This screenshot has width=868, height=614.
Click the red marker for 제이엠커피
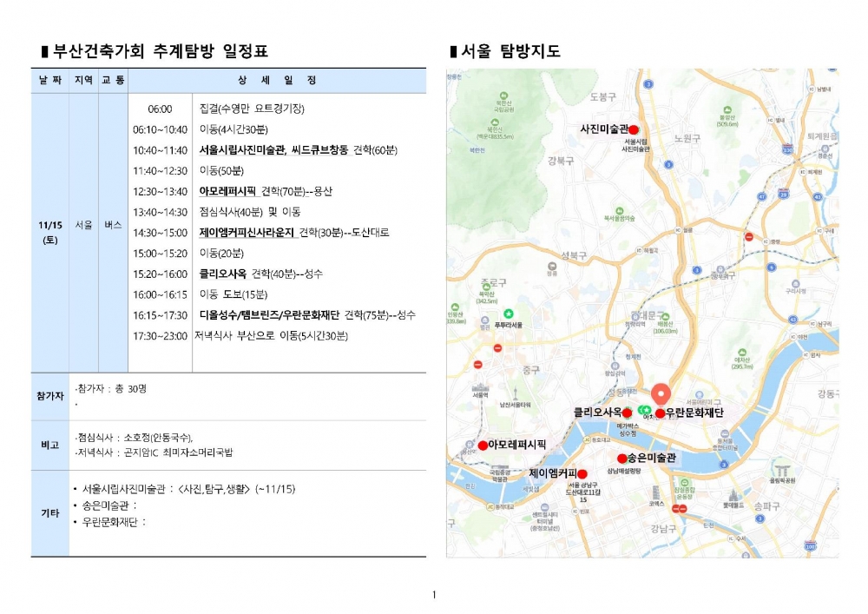pos(582,474)
